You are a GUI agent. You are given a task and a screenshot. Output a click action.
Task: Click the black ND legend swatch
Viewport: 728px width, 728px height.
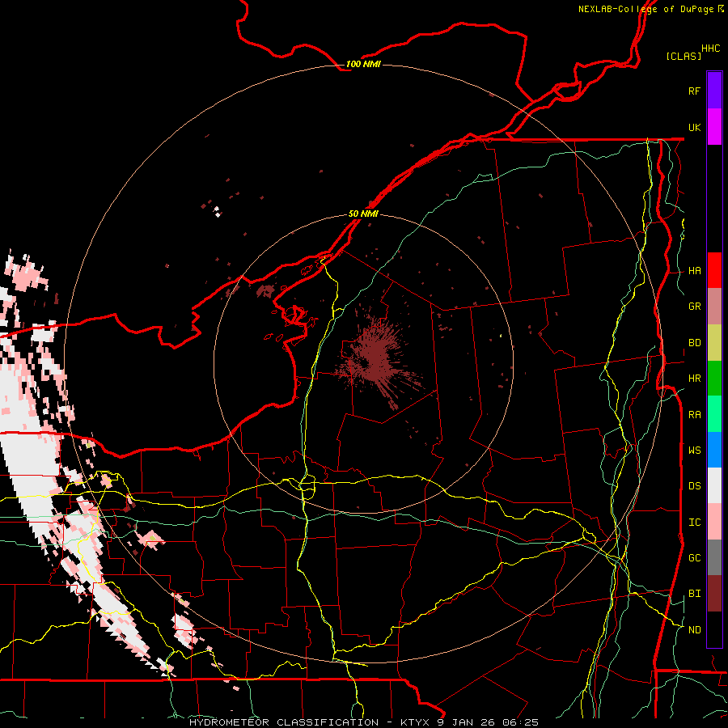coord(714,629)
